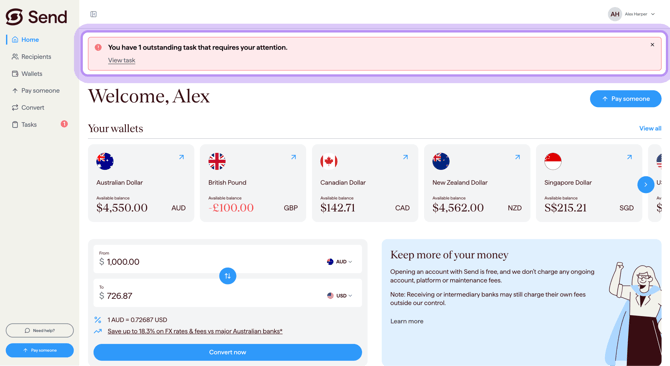Click the top Pay someone button

(626, 99)
